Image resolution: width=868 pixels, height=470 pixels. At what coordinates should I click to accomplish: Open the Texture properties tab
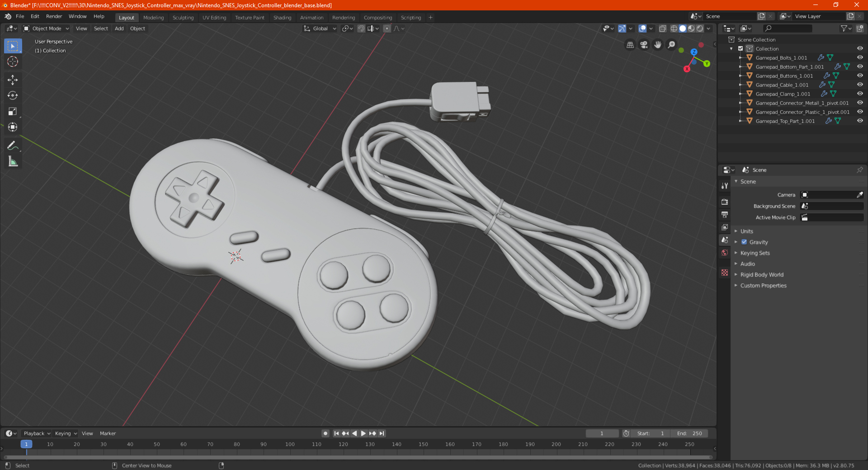point(725,273)
